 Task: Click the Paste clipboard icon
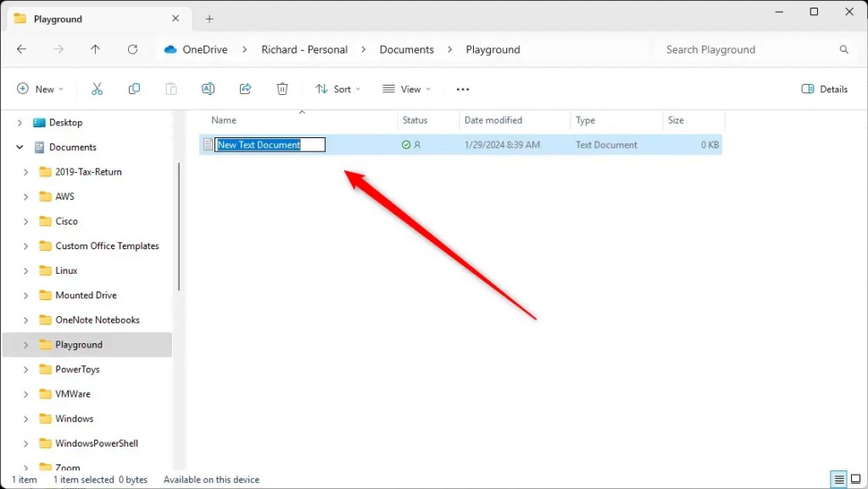[x=171, y=89]
